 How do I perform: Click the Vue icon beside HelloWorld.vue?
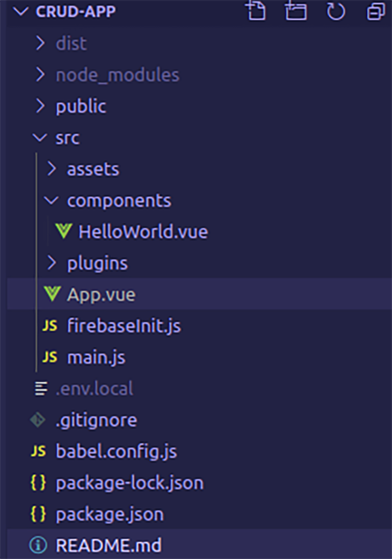click(x=64, y=231)
